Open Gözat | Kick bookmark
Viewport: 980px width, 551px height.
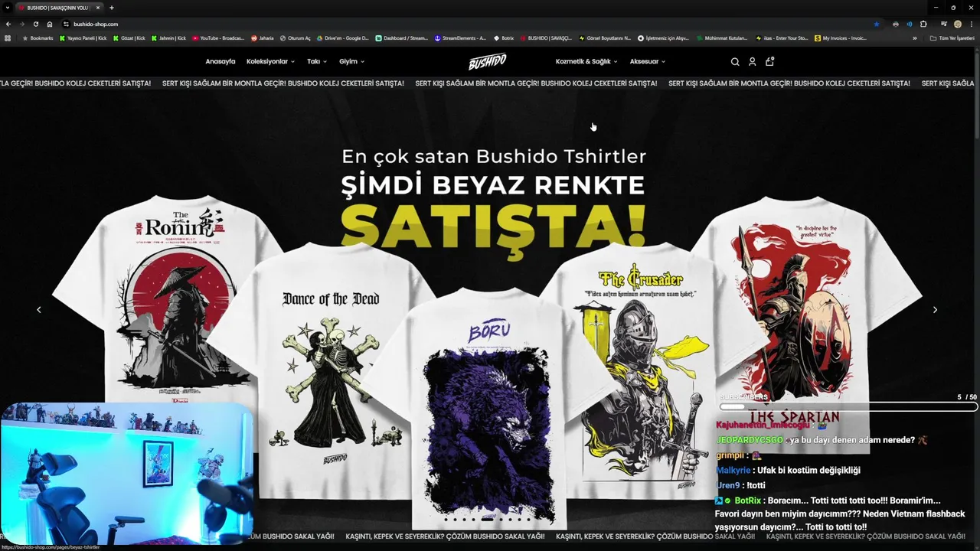point(129,37)
